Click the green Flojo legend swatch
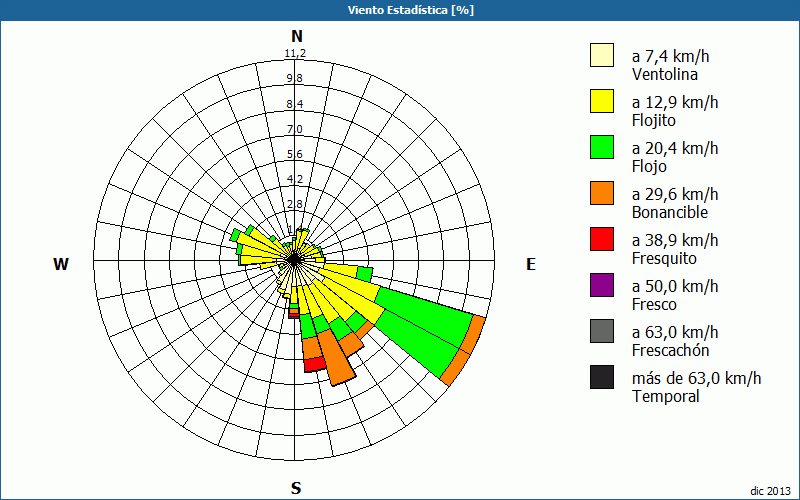This screenshot has width=800, height=500. point(602,147)
